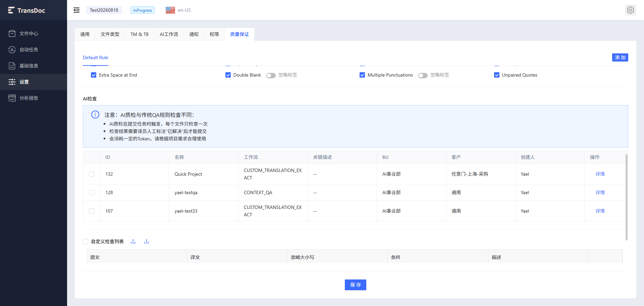Check the row 107 yael-test33 checkbox
The height and width of the screenshot is (306, 644).
(92, 211)
